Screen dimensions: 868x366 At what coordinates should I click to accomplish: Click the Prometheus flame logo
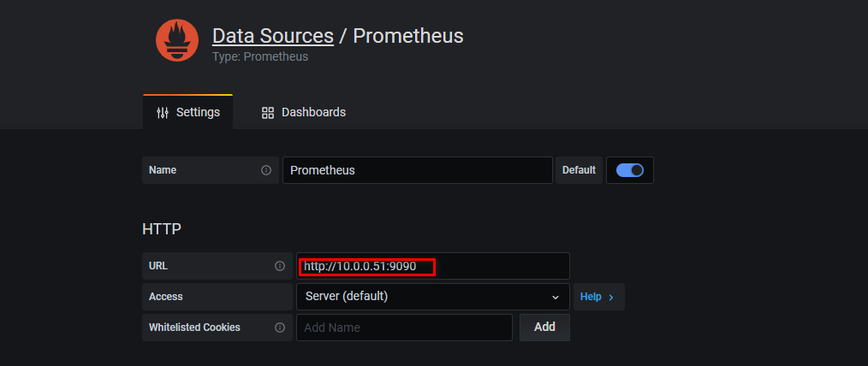177,40
